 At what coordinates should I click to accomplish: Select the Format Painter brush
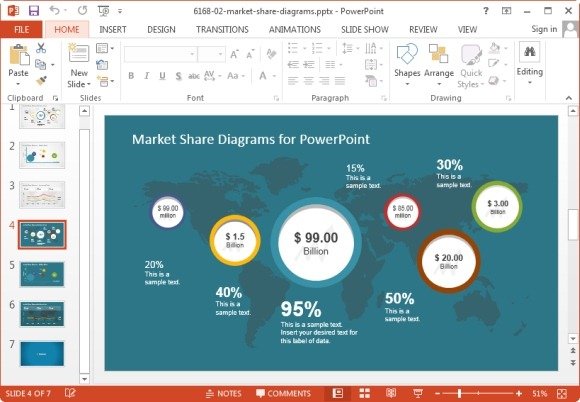click(41, 81)
